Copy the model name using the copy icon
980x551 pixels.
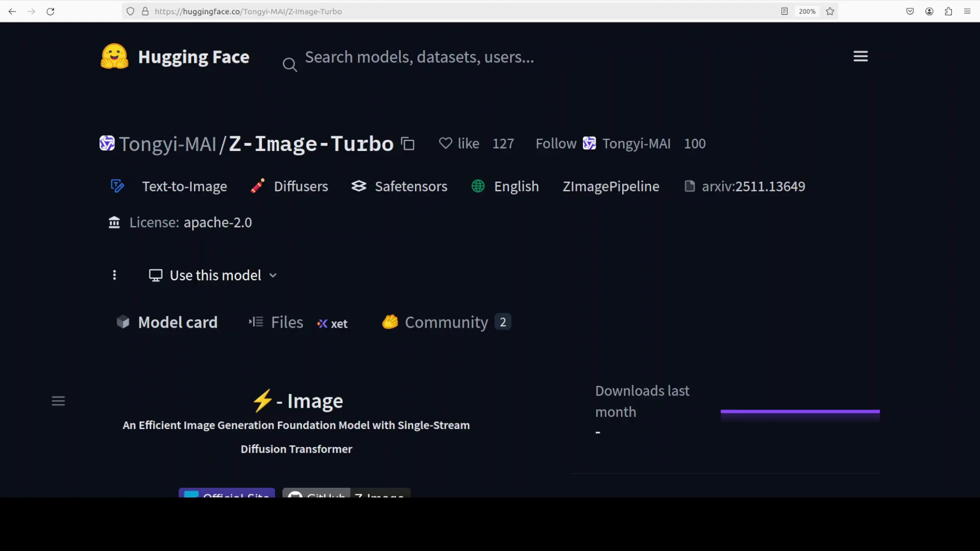tap(407, 143)
